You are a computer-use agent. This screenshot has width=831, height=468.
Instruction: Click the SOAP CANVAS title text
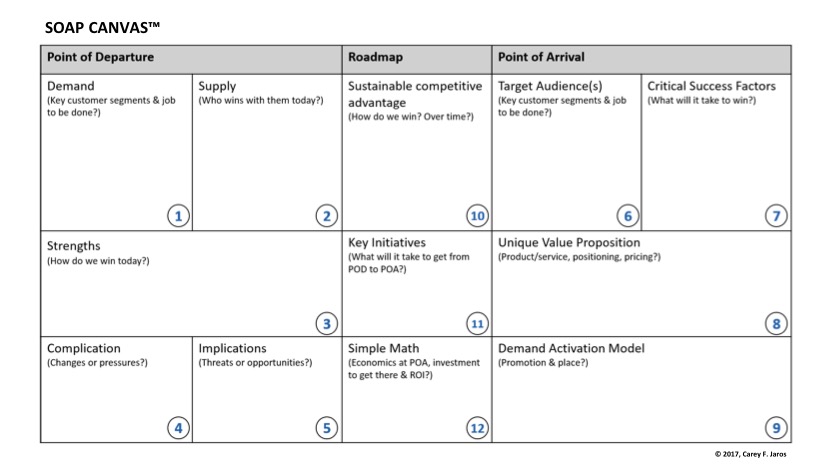coord(104,28)
